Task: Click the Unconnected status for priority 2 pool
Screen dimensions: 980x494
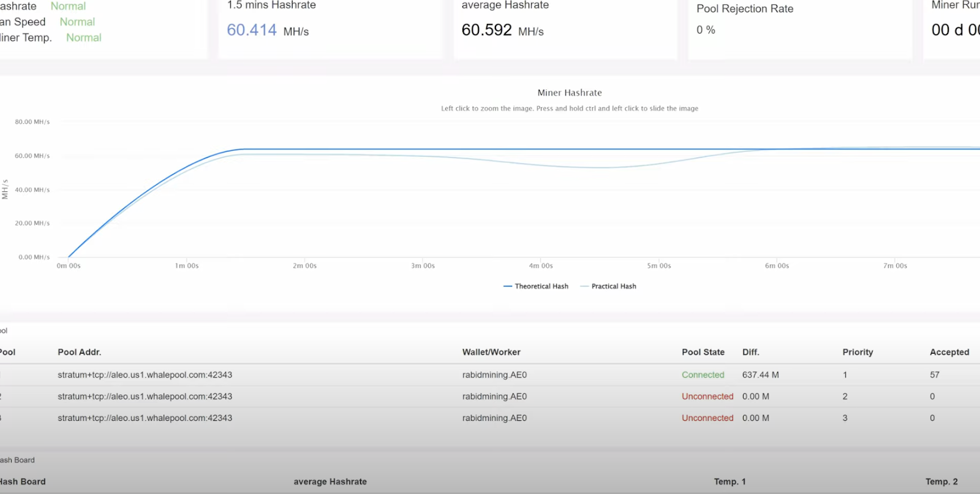Action: coord(707,397)
